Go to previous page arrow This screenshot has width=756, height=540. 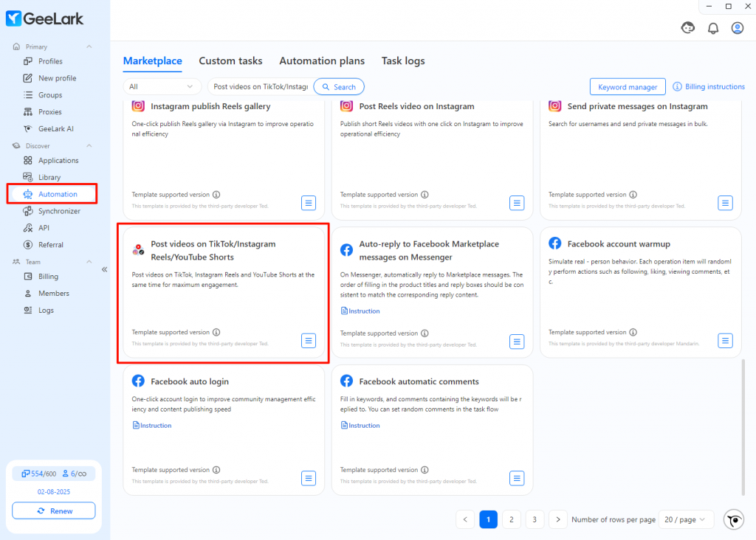[x=465, y=519]
